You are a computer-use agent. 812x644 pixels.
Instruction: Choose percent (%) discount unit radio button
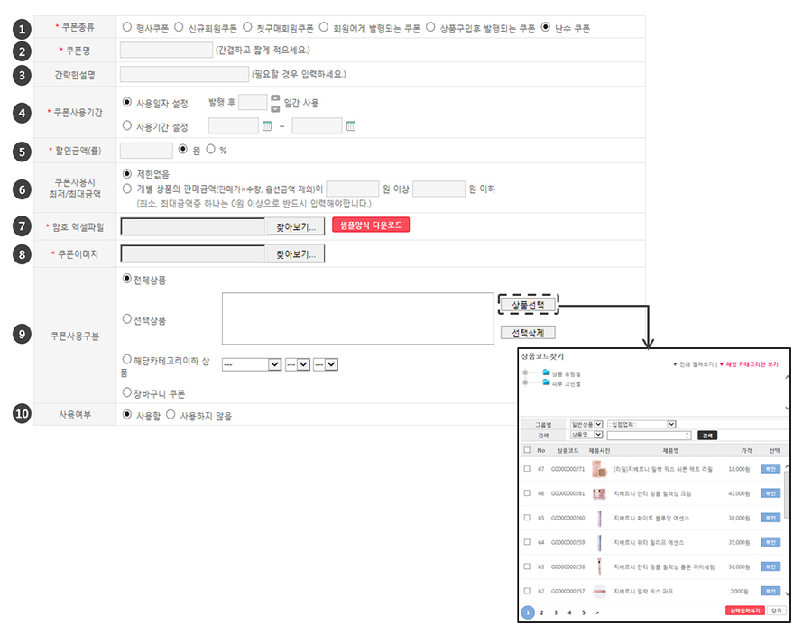tap(212, 149)
